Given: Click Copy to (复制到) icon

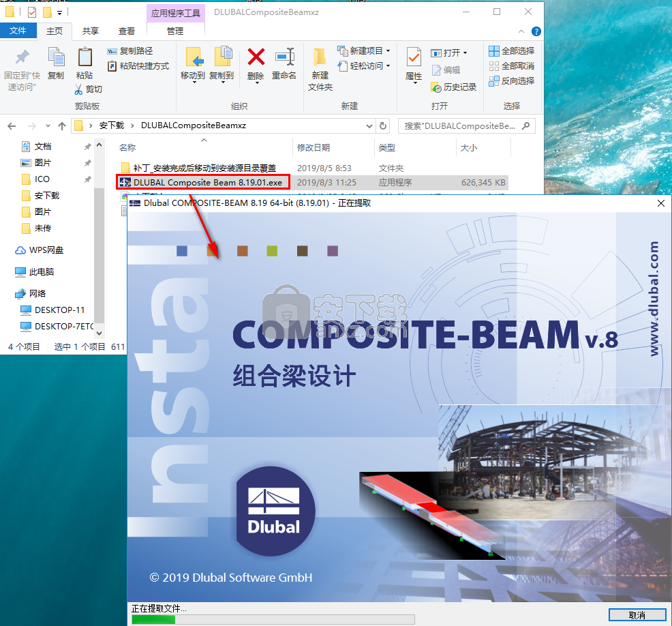Looking at the screenshot, I should (x=222, y=57).
